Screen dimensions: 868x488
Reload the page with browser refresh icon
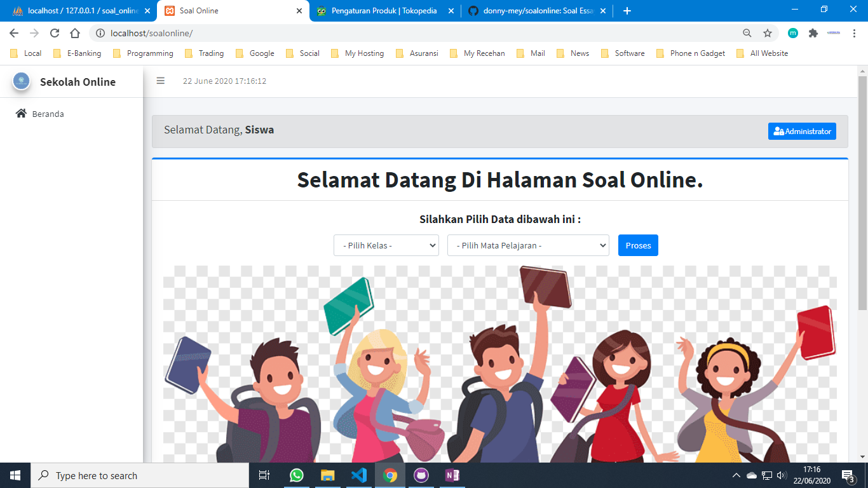tap(55, 33)
